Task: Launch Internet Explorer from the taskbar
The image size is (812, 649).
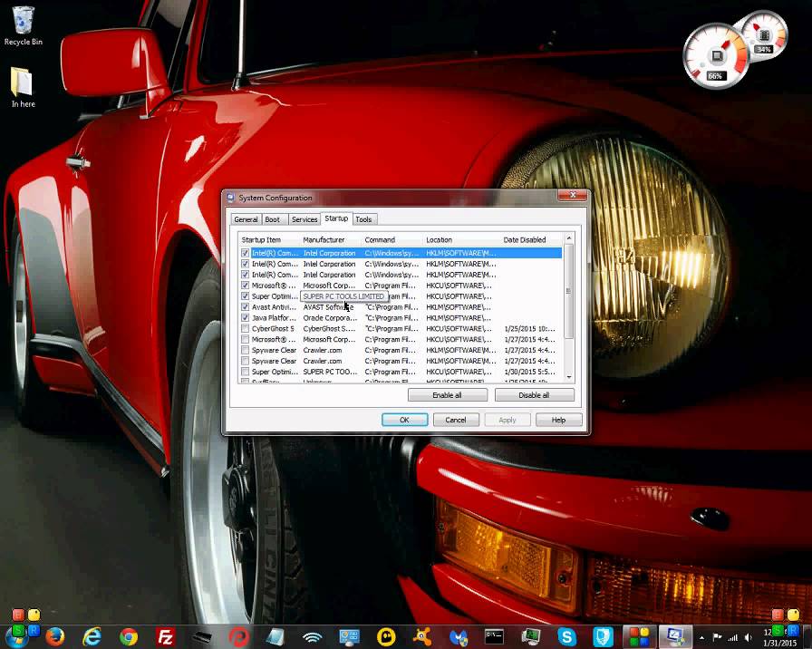Action: (x=92, y=636)
